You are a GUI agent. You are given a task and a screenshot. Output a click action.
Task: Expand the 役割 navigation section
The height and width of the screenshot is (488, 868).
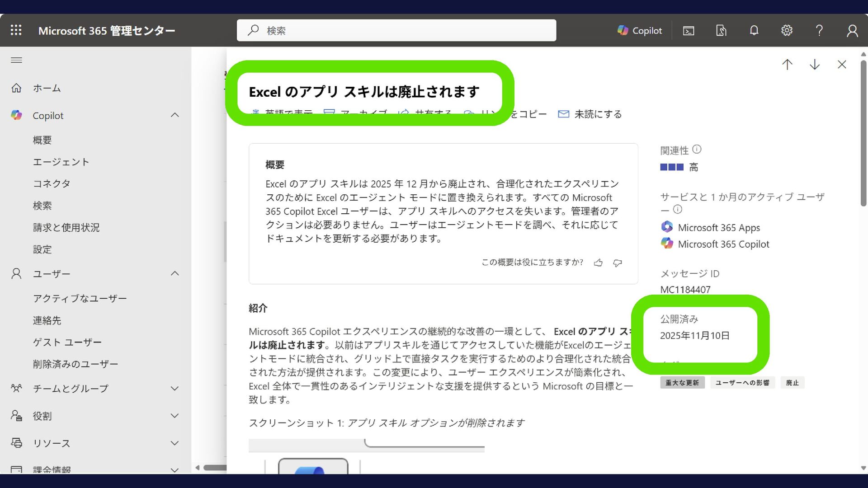175,416
